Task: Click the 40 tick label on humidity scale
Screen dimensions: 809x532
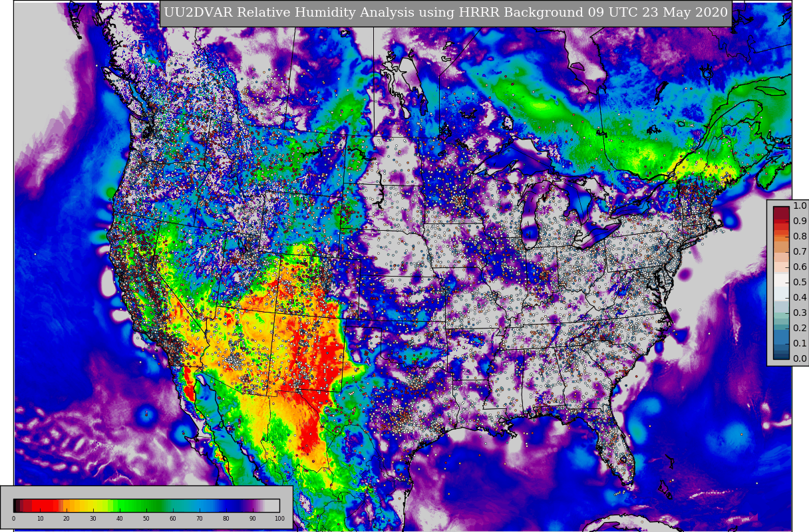Action: point(120,519)
